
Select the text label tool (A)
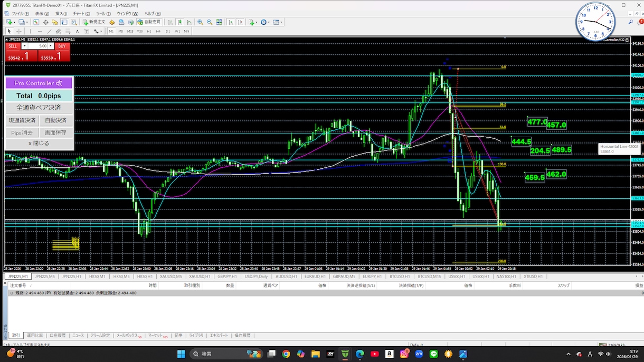77,31
